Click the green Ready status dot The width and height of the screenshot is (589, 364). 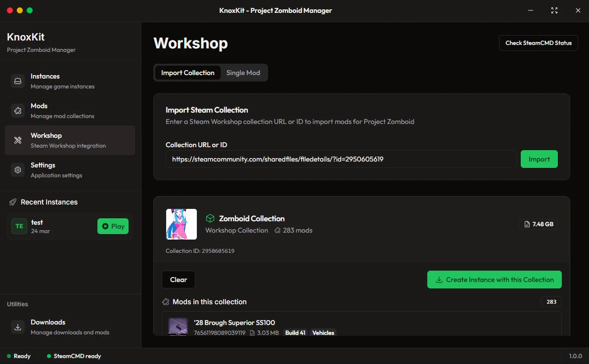tap(9, 356)
